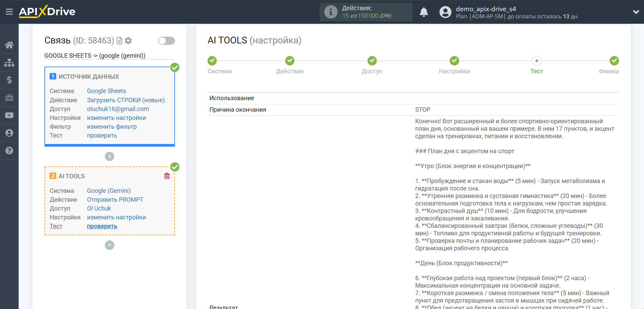This screenshot has height=309, width=644.
Task: Open the Google Sheets system link
Action: pyautogui.click(x=106, y=91)
